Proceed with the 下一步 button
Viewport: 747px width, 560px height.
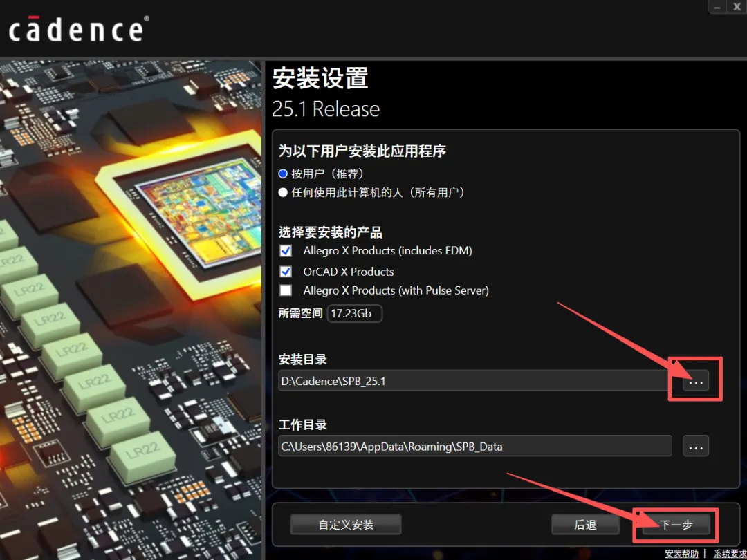click(676, 525)
